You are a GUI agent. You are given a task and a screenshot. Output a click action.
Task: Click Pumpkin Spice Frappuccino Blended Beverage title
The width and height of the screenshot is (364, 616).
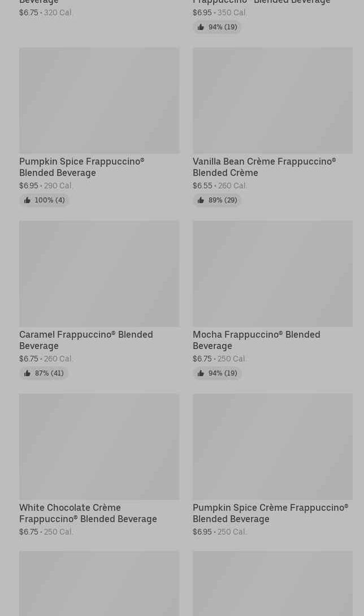click(x=81, y=167)
